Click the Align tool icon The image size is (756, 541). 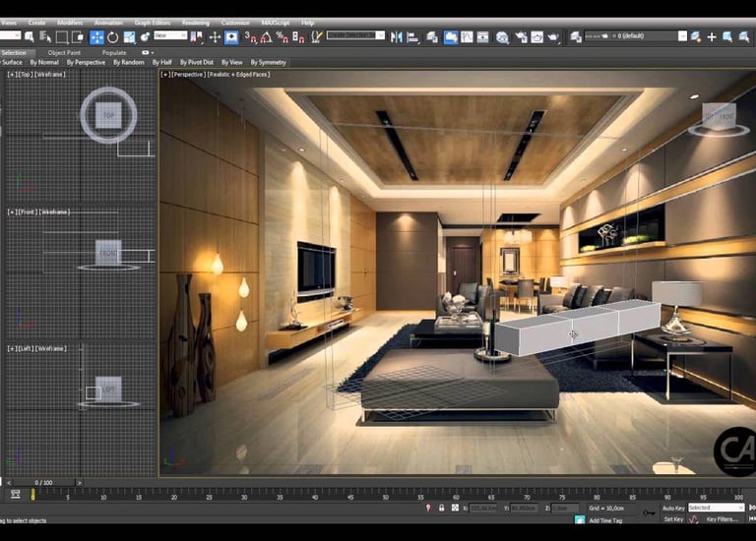point(412,37)
